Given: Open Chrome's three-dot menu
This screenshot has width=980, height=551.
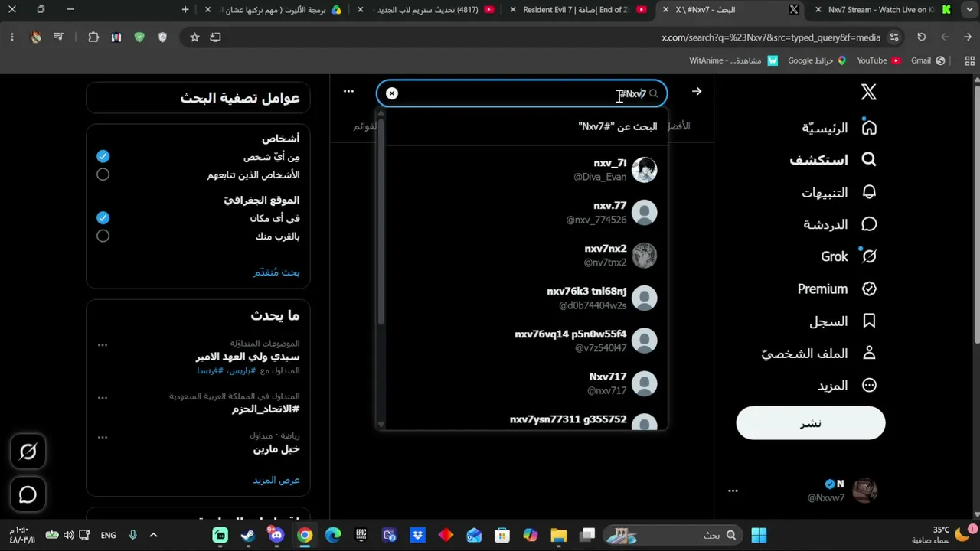Looking at the screenshot, I should click(x=12, y=37).
